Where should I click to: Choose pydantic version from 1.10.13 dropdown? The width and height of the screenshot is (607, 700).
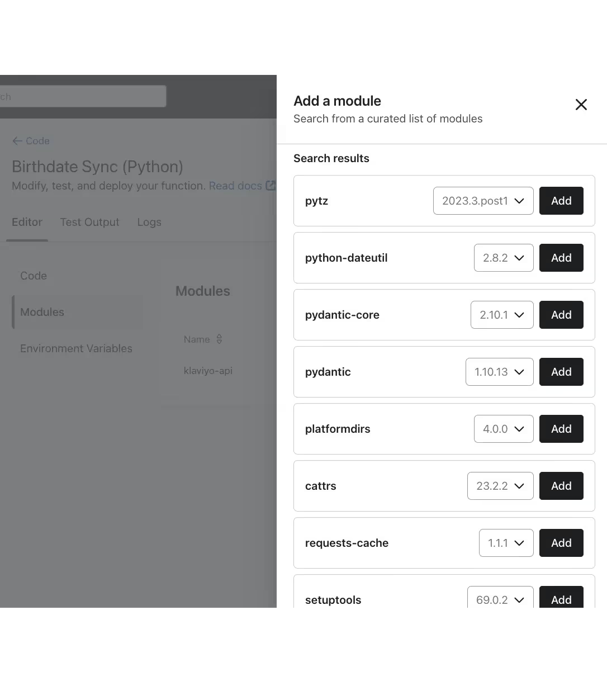(500, 372)
